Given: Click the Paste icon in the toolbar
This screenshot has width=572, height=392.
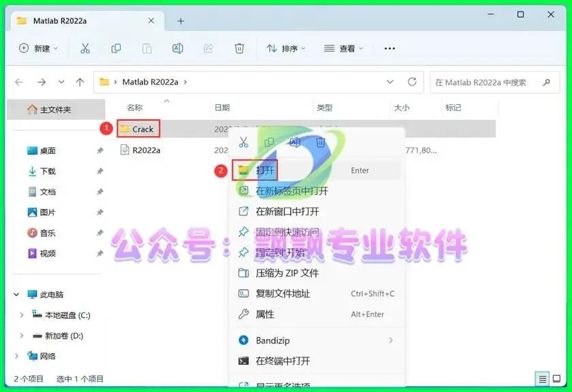Looking at the screenshot, I should 146,48.
